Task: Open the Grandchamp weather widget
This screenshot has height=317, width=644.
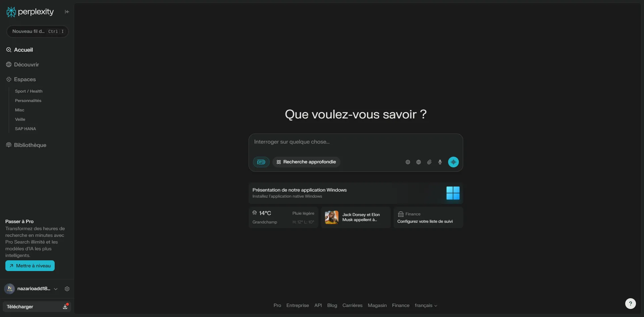Action: tap(283, 217)
